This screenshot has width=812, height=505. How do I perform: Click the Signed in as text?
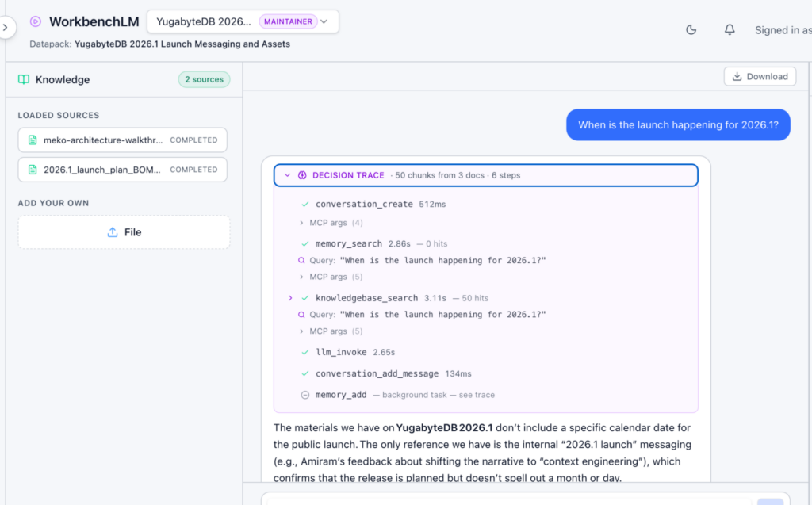click(x=783, y=30)
